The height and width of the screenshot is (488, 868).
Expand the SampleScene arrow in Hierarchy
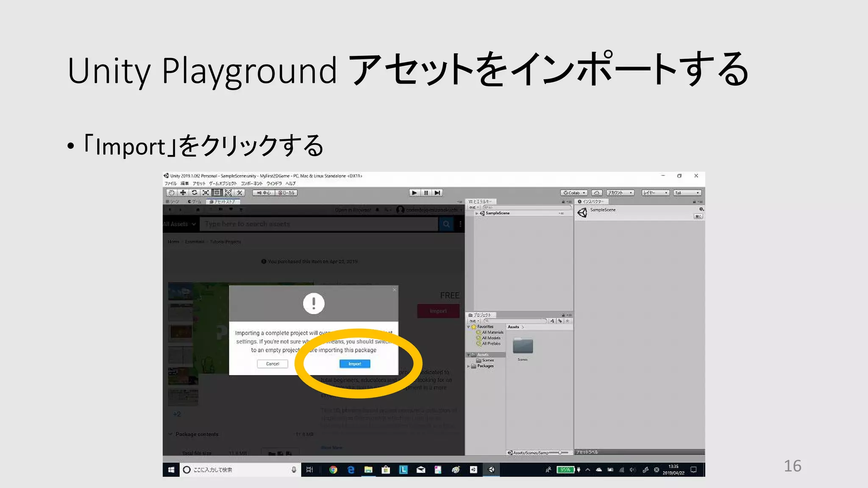[x=477, y=213]
